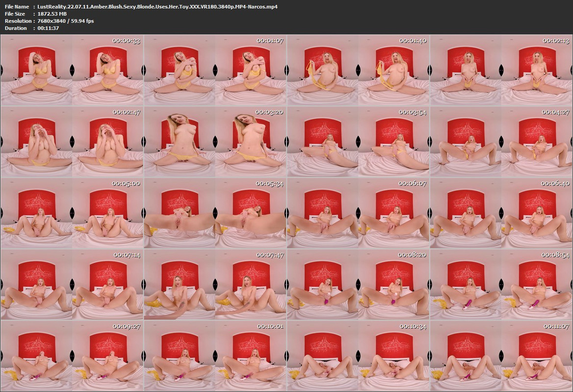The height and width of the screenshot is (392, 573).
Task: Click the duration value 00:11:37
Action: (x=48, y=28)
